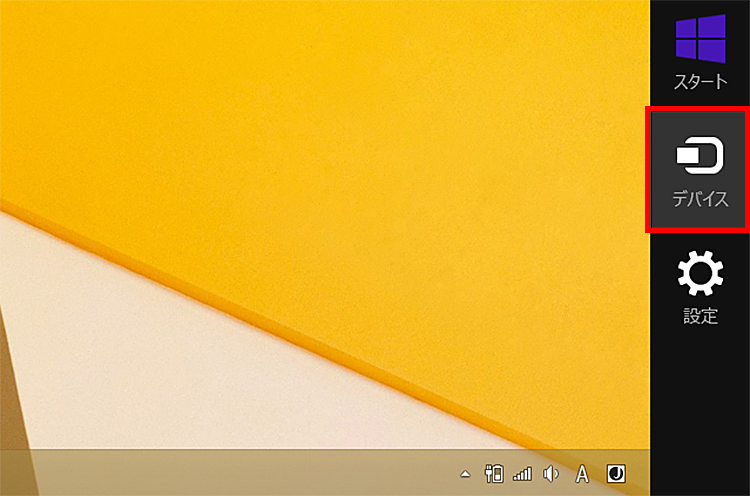Click the purple Windows logo charm icon
The width and height of the screenshot is (750, 496).
click(x=700, y=39)
